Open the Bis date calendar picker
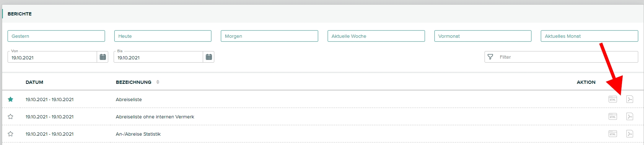Viewport: 644px width, 145px height. pos(209,57)
